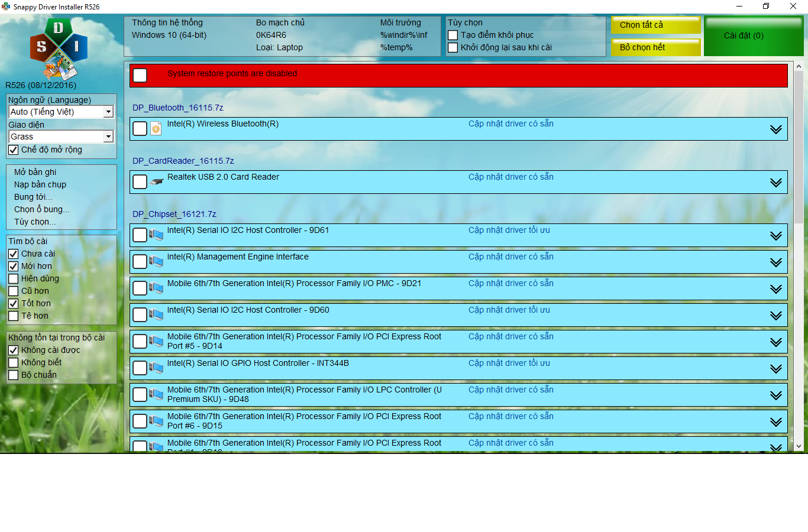Open Tùy chọn... in the side menu
Image resolution: width=808 pixels, height=532 pixels.
click(35, 222)
